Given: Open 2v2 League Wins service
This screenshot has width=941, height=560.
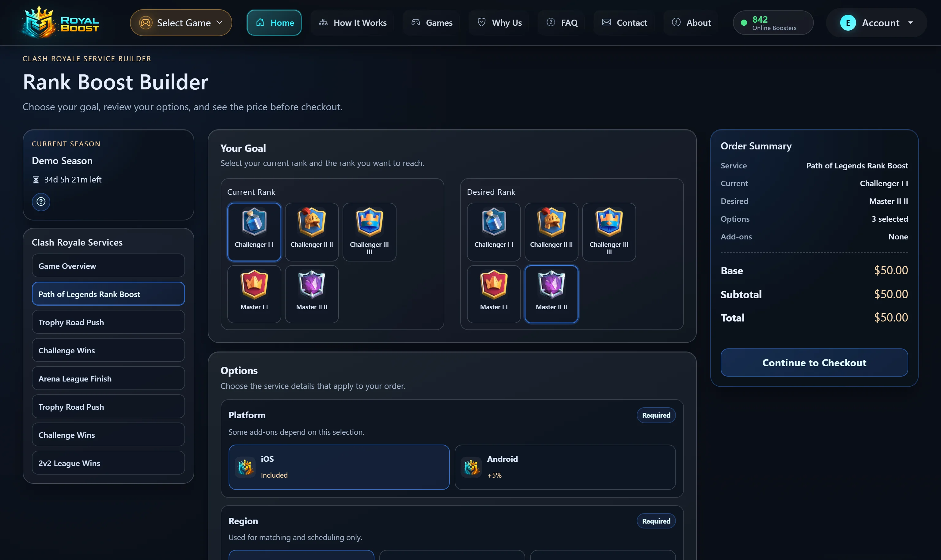Looking at the screenshot, I should [108, 463].
